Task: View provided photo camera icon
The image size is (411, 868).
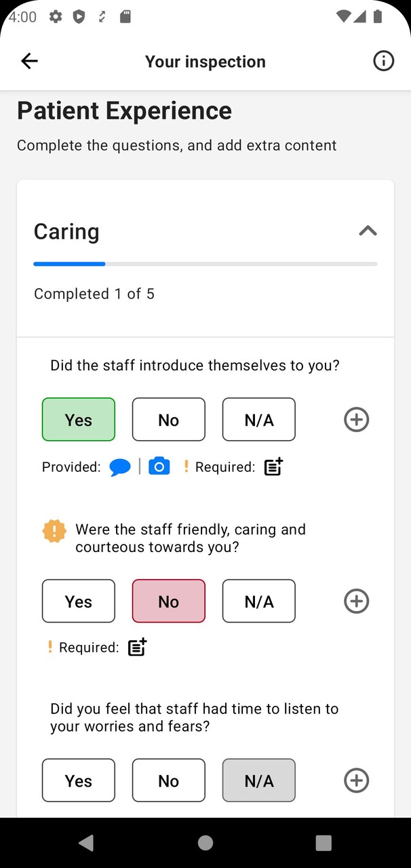Action: tap(159, 467)
